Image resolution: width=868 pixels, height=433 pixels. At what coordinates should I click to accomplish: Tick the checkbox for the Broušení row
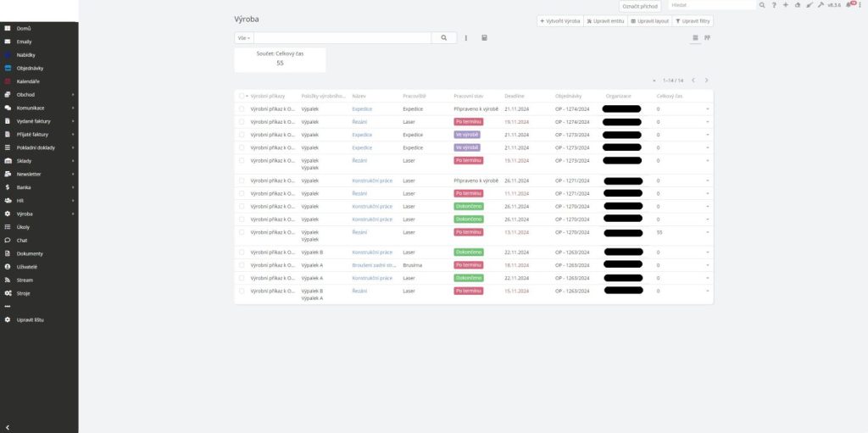[242, 265]
